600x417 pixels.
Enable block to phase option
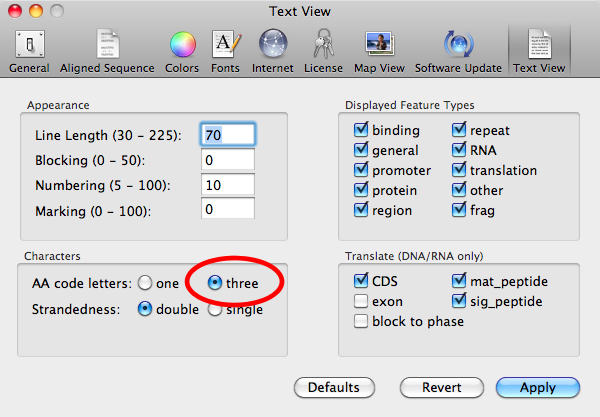tap(361, 321)
